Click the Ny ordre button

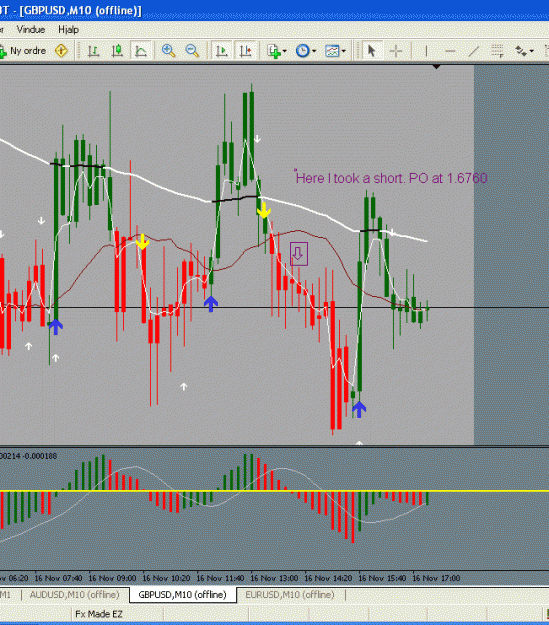click(23, 51)
